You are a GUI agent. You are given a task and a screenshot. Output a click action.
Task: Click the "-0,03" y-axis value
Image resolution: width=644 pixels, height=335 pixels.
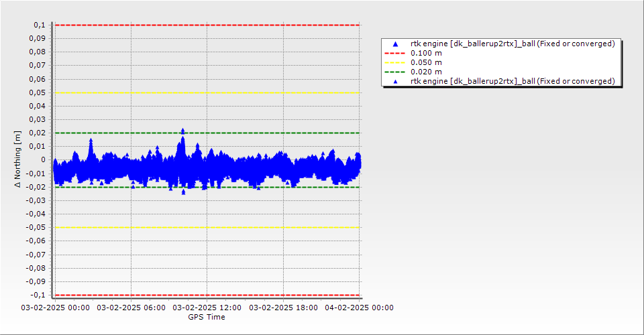click(x=36, y=200)
